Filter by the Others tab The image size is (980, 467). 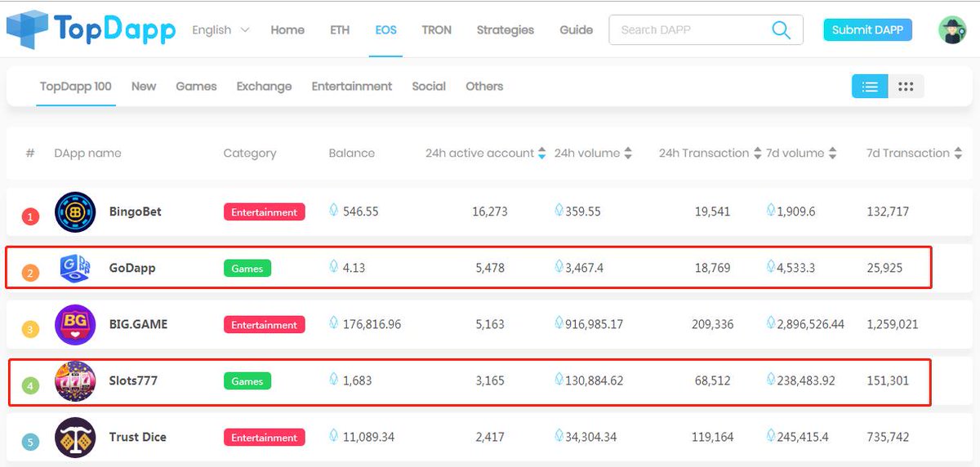484,86
